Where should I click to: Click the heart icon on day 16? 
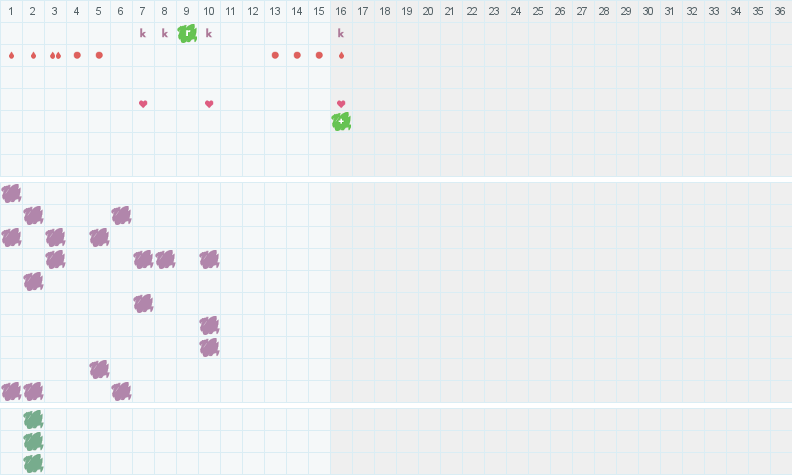pyautogui.click(x=341, y=104)
